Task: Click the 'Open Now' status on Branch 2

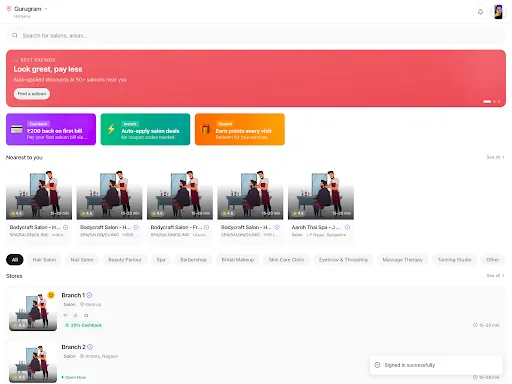Action: click(x=74, y=377)
